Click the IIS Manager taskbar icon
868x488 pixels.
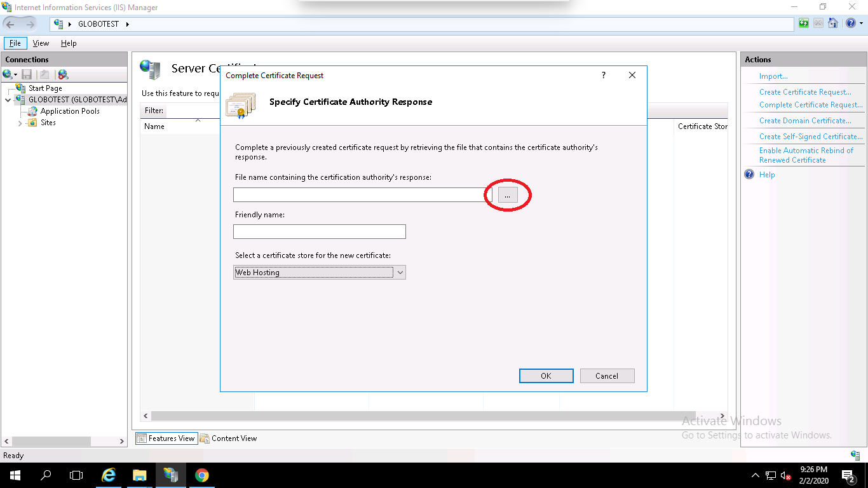(x=171, y=475)
